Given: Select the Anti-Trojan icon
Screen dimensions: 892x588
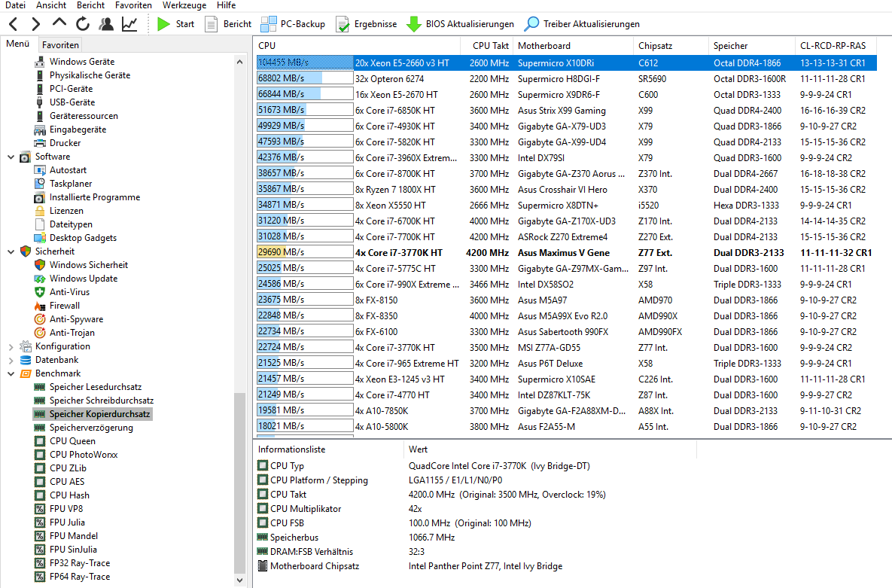Looking at the screenshot, I should (40, 333).
